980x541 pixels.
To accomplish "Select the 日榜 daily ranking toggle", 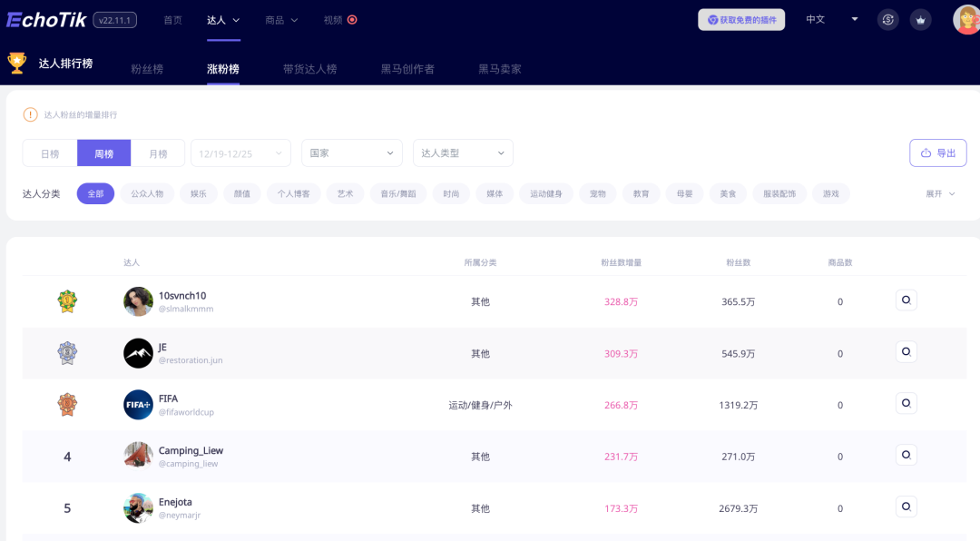I will [50, 153].
